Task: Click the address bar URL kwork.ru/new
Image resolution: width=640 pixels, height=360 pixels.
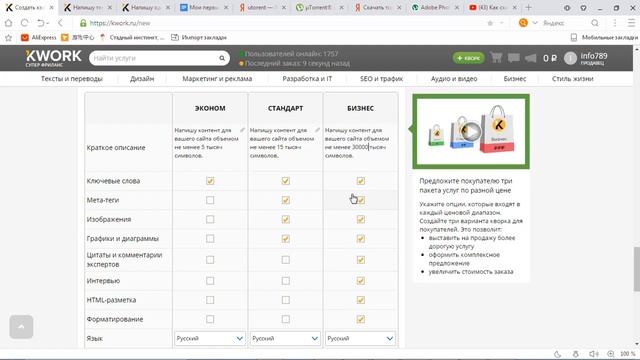Action: [x=120, y=23]
